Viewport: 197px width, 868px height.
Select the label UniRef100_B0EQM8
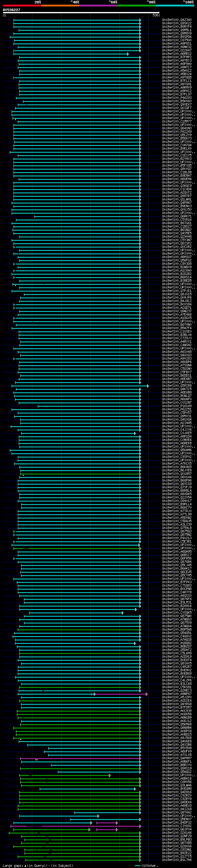(x=176, y=789)
